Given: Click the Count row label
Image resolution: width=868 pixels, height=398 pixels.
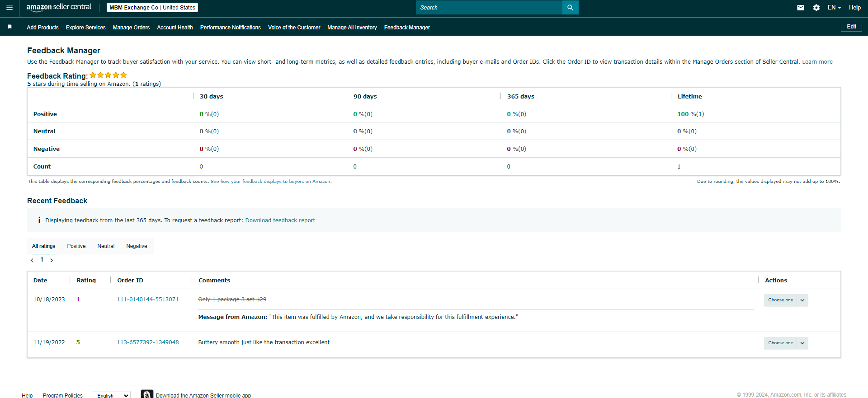Looking at the screenshot, I should [42, 167].
